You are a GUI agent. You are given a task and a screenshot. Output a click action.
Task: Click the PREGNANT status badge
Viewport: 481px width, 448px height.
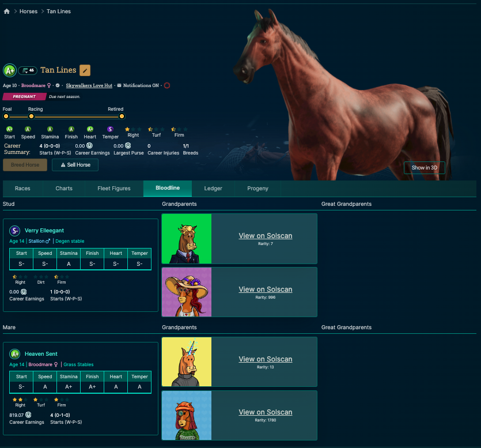point(24,96)
